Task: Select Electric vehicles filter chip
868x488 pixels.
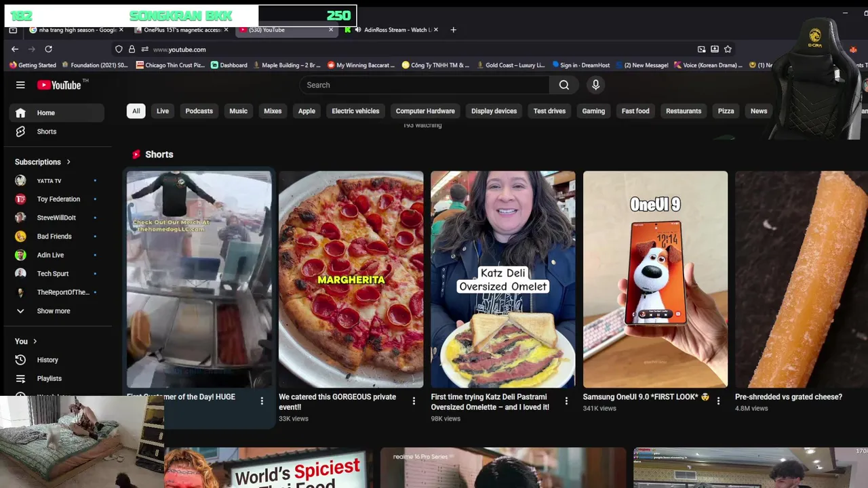Action: 355,111
